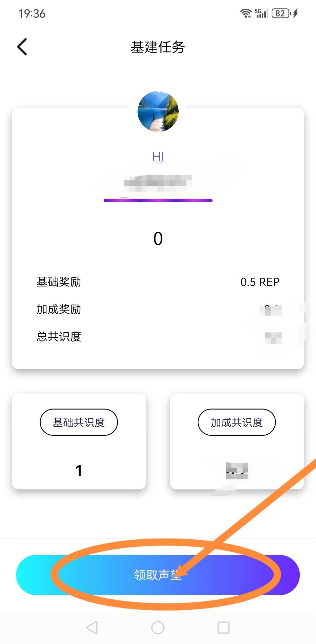Tap the battery level indicator
Image resolution: width=316 pixels, height=644 pixels.
point(281,13)
